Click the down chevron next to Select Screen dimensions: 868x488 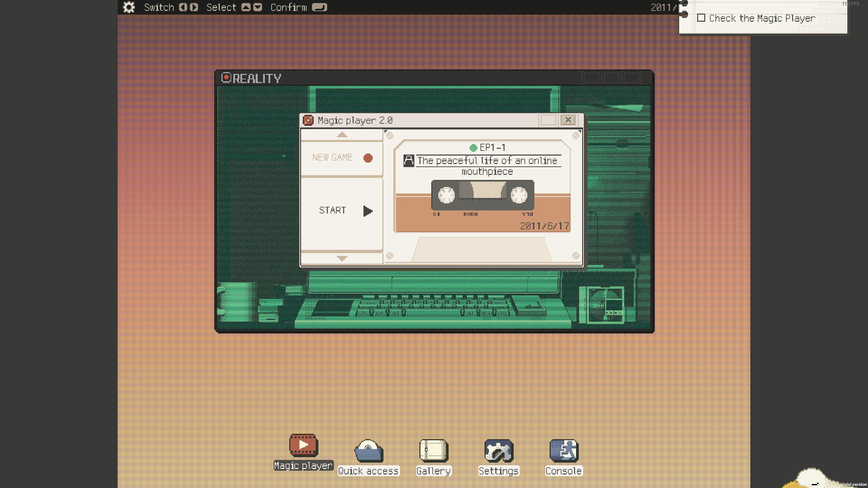tap(257, 7)
